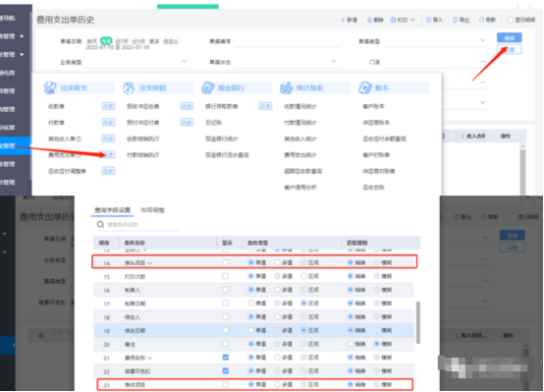Switch to the 查询字段设置 tab
The width and height of the screenshot is (544, 392).
click(112, 210)
